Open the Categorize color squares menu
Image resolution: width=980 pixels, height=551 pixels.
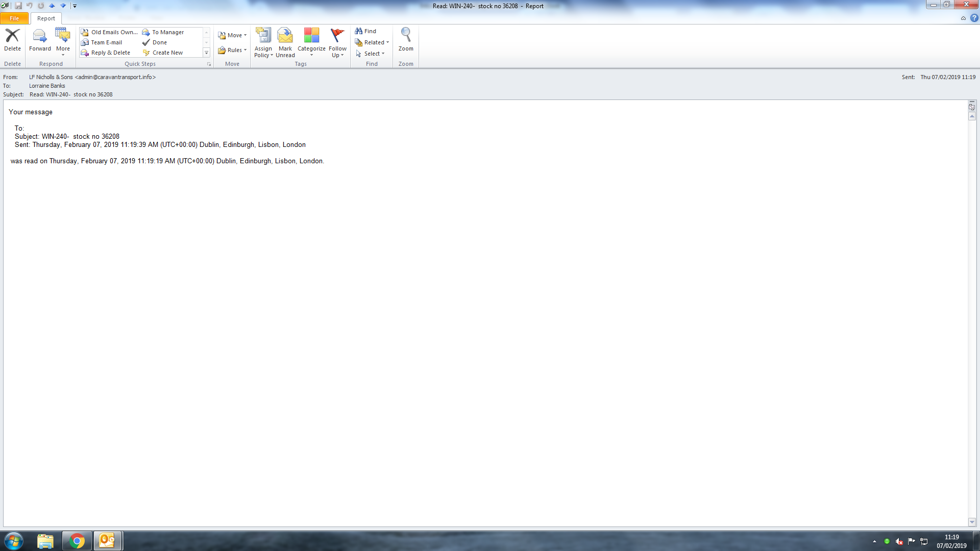311,41
